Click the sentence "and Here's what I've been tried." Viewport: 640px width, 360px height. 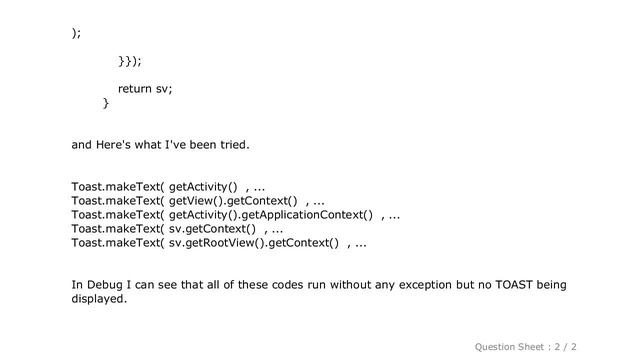click(x=160, y=144)
